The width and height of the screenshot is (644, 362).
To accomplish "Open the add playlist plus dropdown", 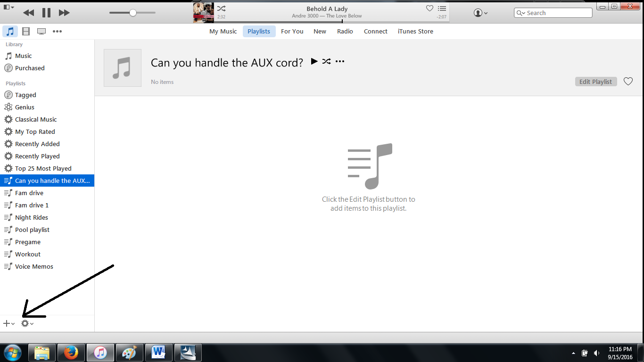I will pos(9,323).
